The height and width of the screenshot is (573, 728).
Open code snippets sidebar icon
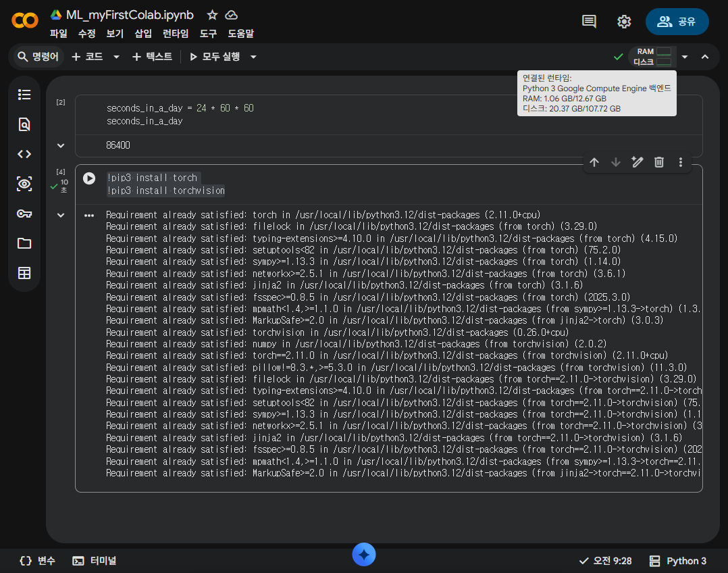[x=24, y=154]
